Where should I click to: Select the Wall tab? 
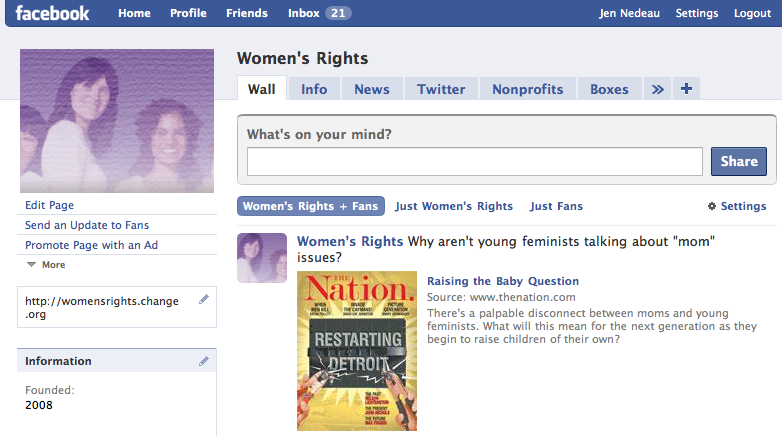click(x=262, y=89)
